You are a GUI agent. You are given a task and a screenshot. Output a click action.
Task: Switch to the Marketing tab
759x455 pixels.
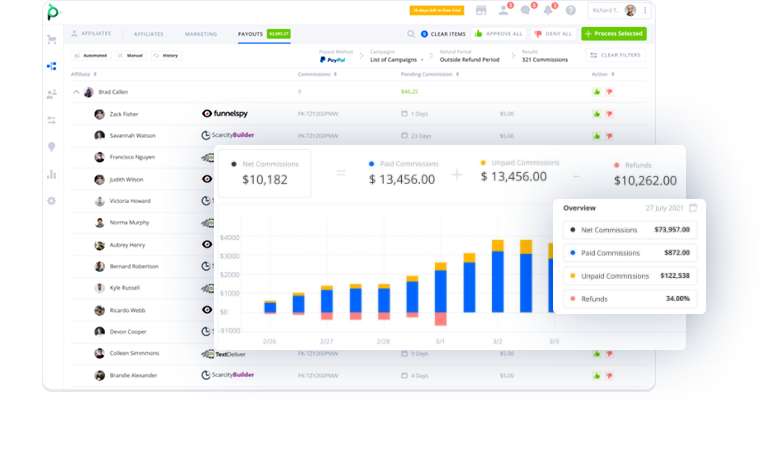(201, 34)
